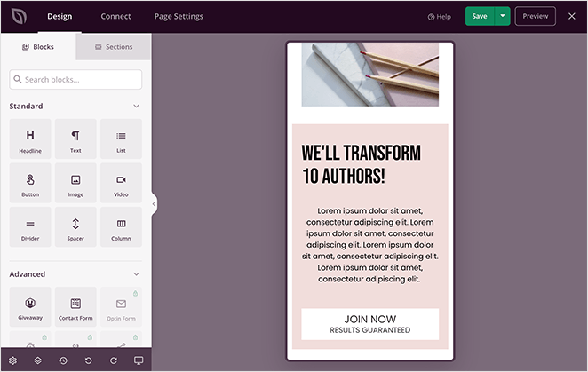This screenshot has width=588, height=372.
Task: Add a Headline block
Action: tap(30, 139)
